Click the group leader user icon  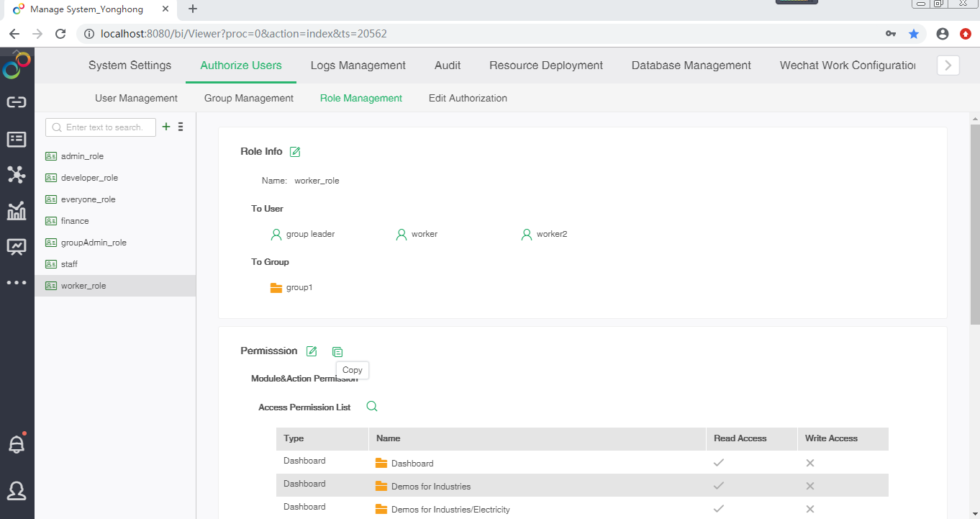[x=276, y=234]
